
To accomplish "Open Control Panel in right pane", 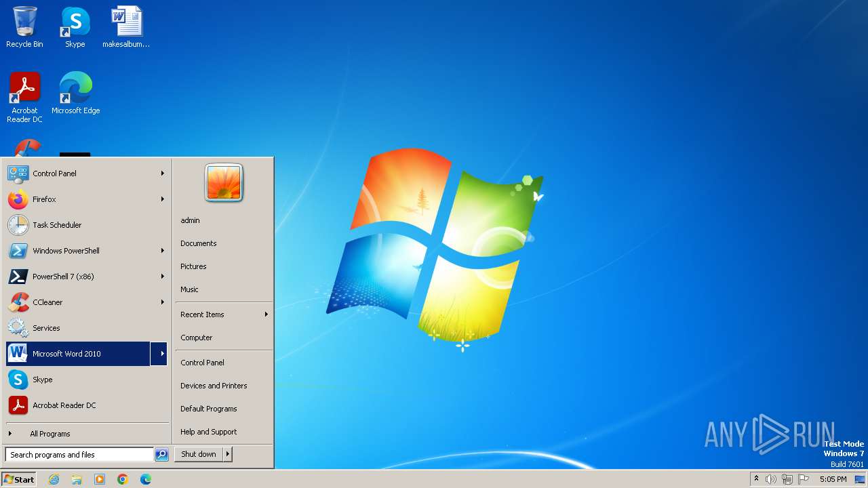I will [x=224, y=363].
